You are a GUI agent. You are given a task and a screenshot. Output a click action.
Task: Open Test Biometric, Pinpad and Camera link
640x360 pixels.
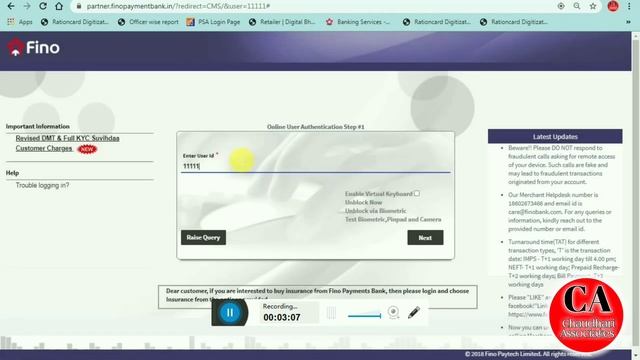pyautogui.click(x=393, y=220)
